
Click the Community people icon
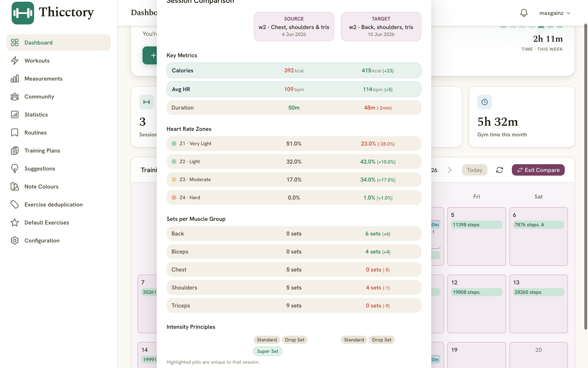tap(14, 97)
